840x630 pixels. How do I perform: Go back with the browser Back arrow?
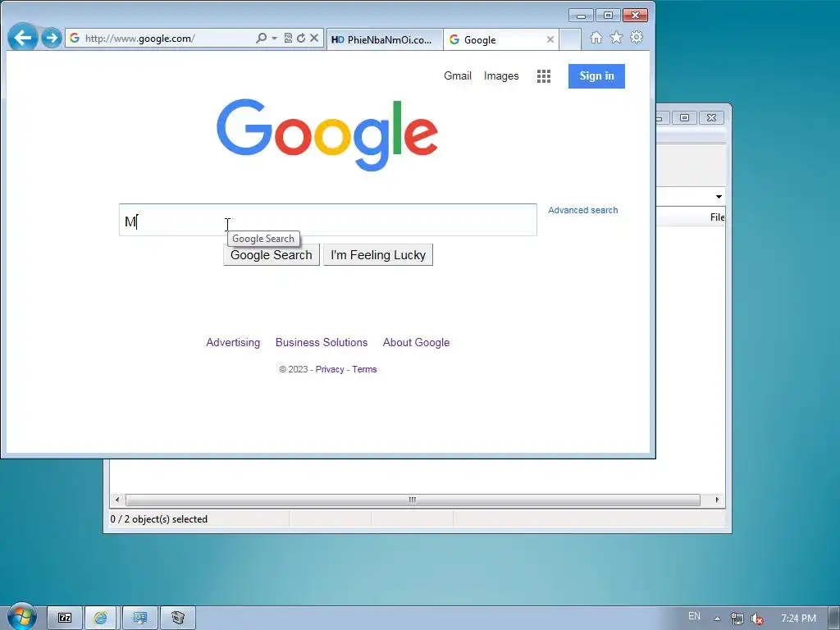point(22,38)
